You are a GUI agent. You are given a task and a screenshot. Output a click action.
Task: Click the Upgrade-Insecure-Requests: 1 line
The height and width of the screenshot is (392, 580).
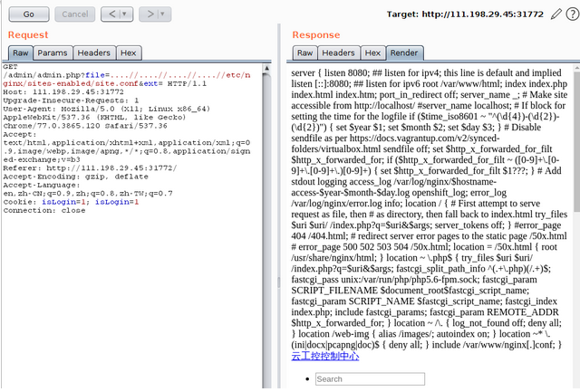point(71,100)
